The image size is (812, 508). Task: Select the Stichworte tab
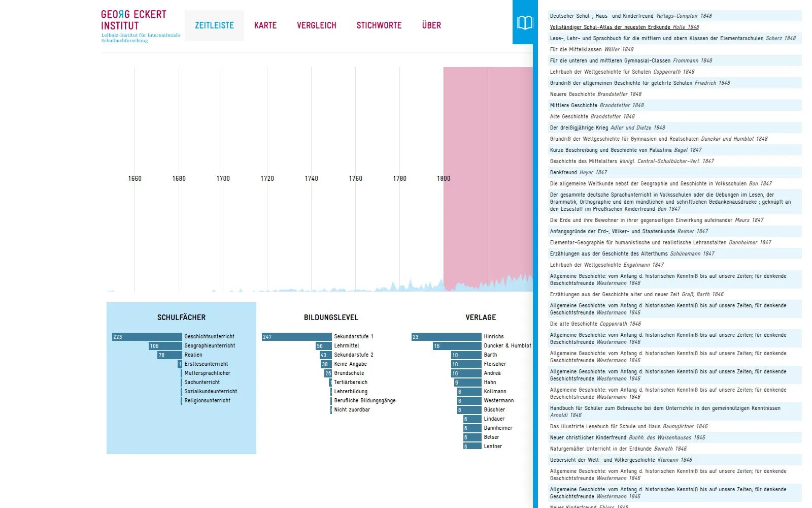[379, 25]
